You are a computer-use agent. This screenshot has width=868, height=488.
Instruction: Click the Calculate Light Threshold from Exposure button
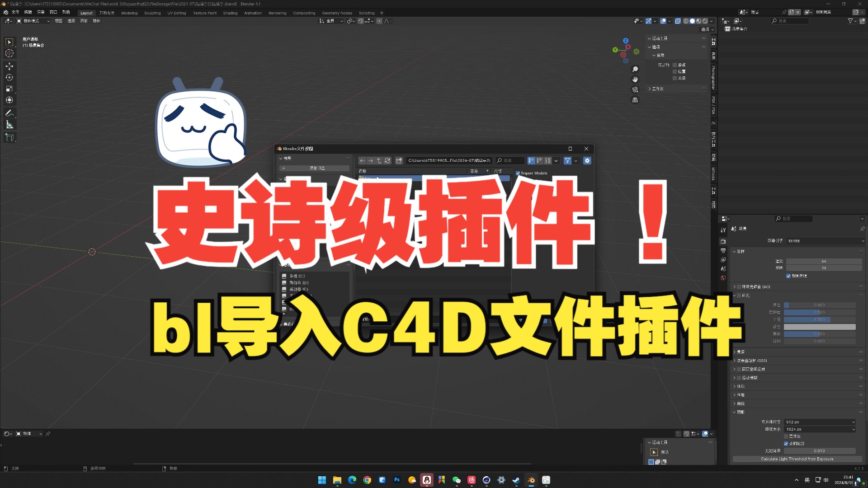coord(797,459)
